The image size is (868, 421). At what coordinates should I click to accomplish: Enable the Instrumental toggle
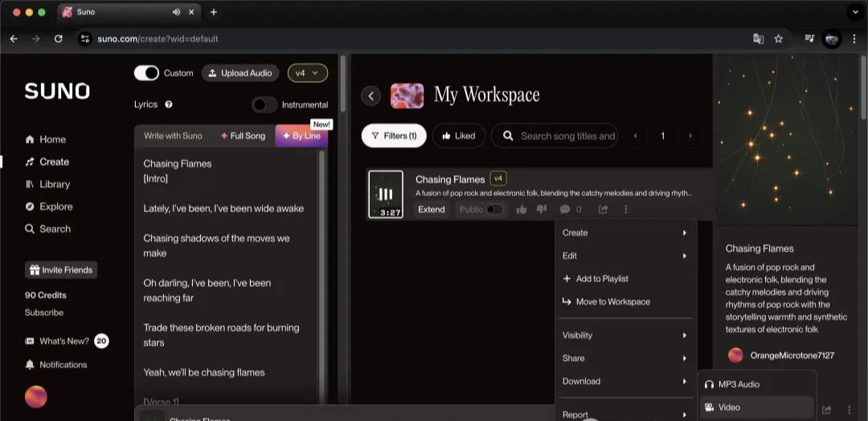click(x=264, y=104)
